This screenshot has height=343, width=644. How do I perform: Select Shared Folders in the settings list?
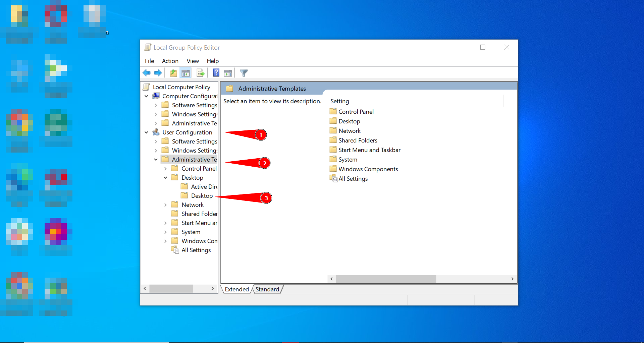pos(357,140)
